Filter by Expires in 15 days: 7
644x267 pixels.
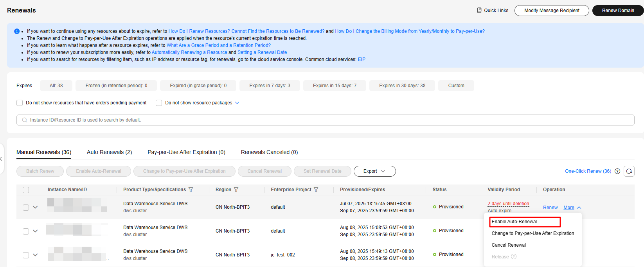tap(335, 86)
